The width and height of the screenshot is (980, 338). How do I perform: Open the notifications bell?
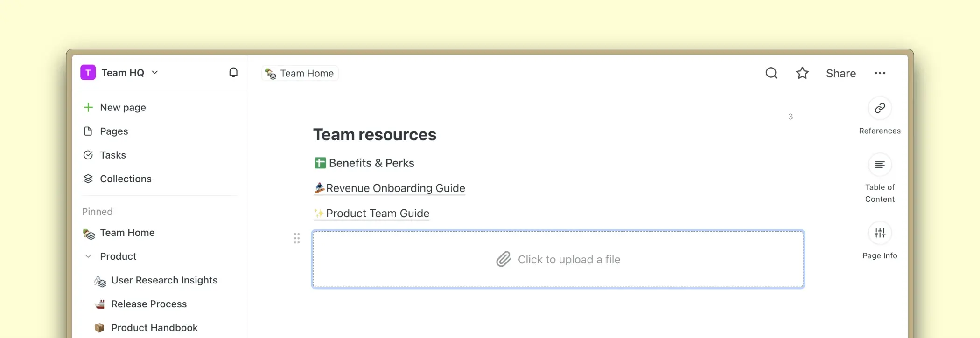233,73
